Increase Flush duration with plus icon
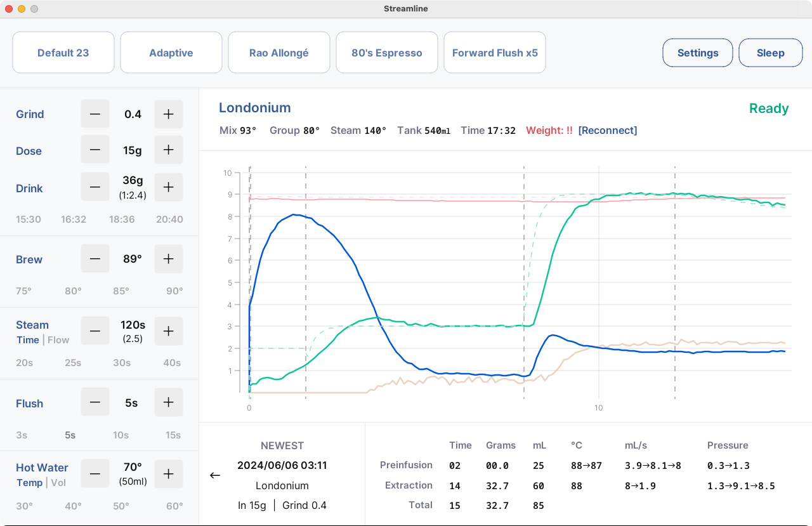This screenshot has height=526, width=812. pos(169,402)
